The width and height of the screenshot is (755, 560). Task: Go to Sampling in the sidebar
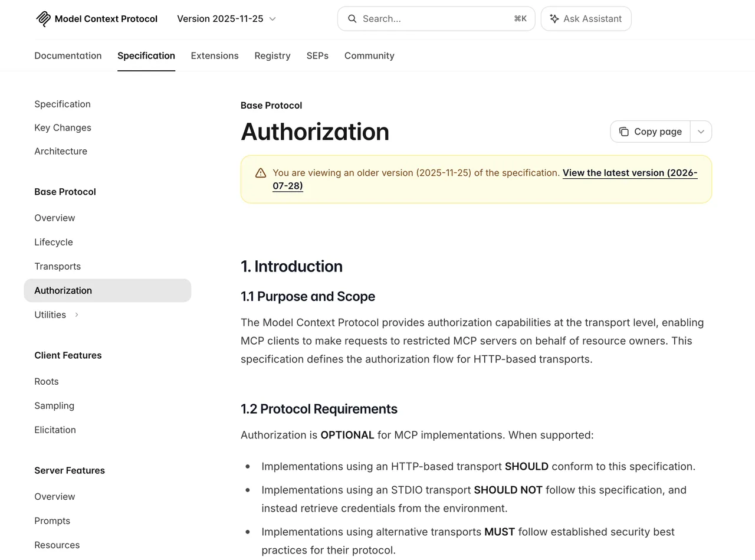pyautogui.click(x=54, y=406)
